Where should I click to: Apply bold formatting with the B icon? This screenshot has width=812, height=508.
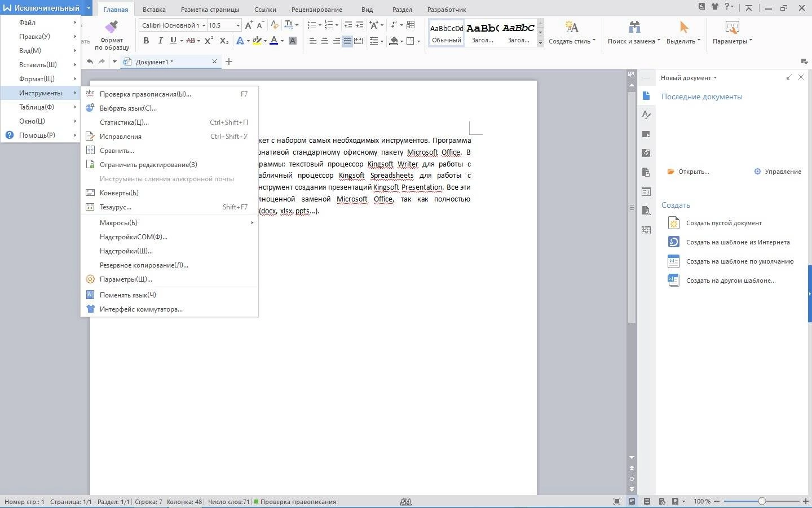click(146, 41)
